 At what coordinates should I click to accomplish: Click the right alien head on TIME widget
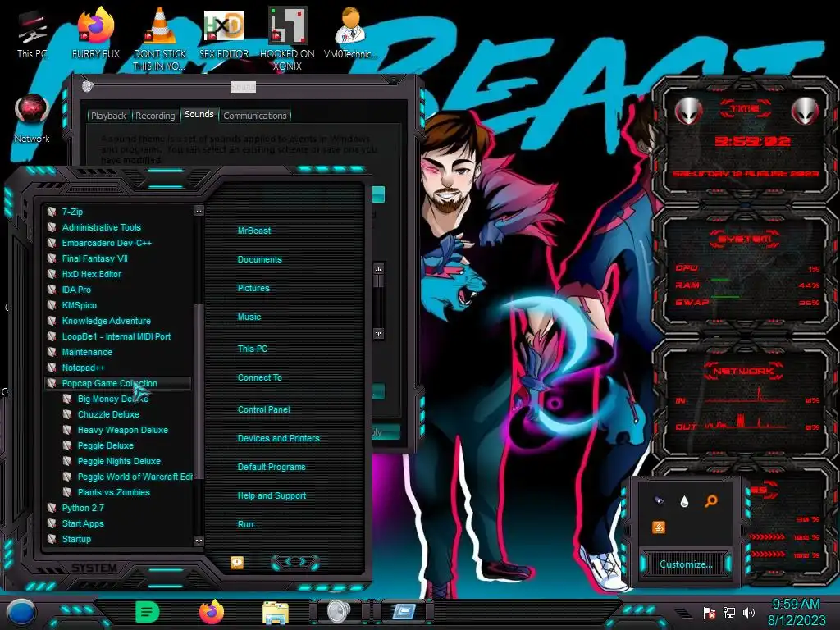coord(806,111)
